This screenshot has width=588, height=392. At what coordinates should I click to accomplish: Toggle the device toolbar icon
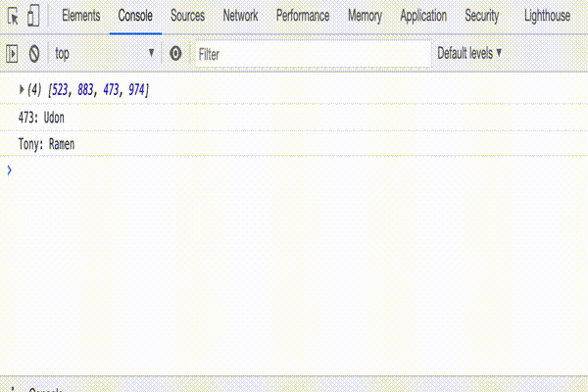tap(33, 16)
